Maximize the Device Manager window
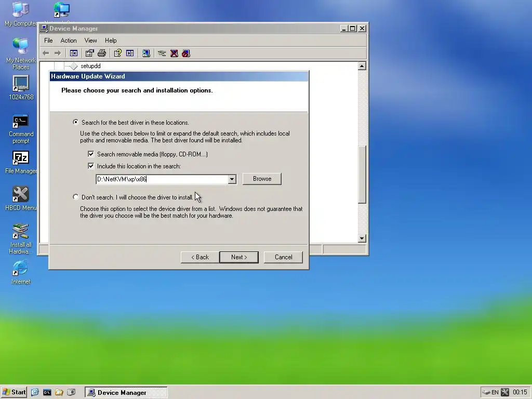 click(353, 29)
